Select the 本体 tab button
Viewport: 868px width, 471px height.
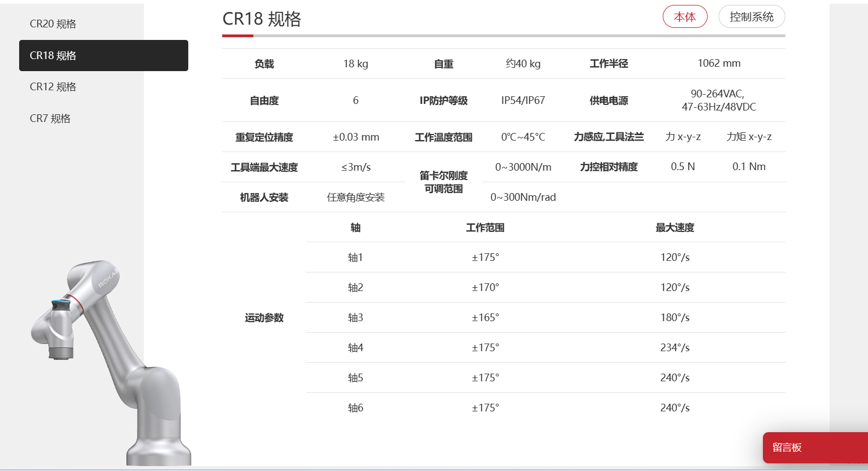[x=685, y=16]
